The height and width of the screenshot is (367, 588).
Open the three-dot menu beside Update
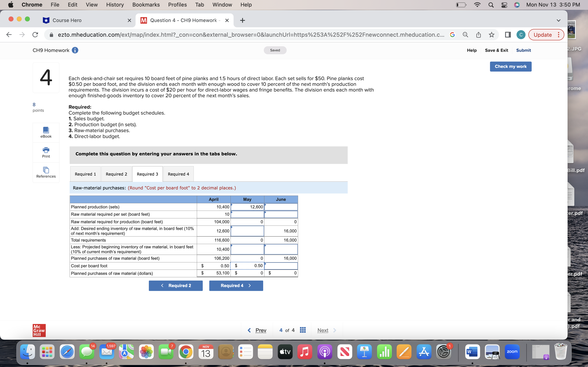558,34
